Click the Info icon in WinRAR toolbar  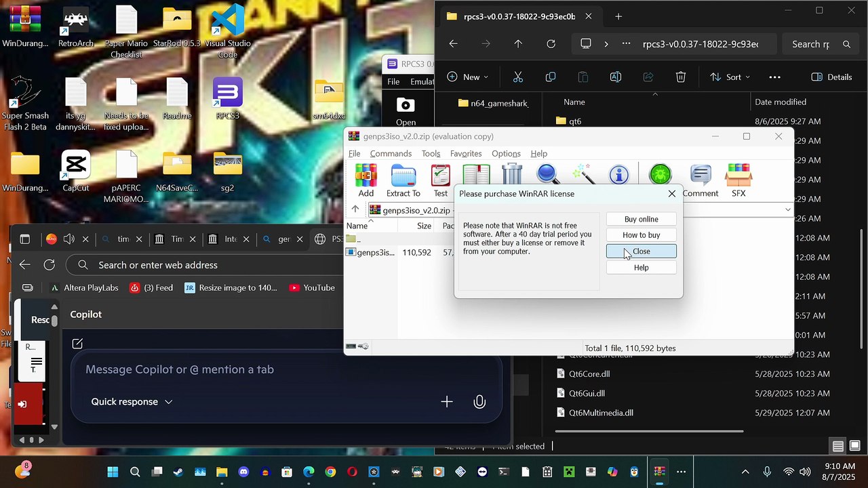coord(619,175)
